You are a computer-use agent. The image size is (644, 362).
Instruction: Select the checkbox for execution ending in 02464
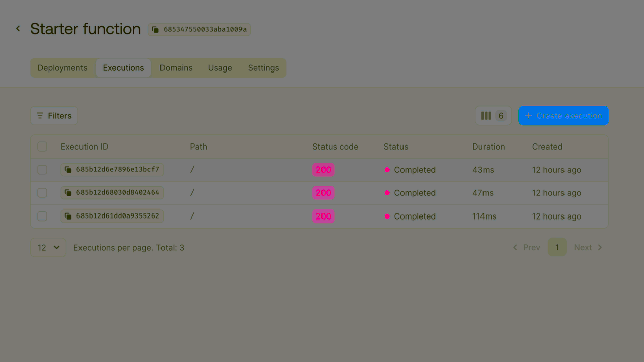pyautogui.click(x=42, y=193)
